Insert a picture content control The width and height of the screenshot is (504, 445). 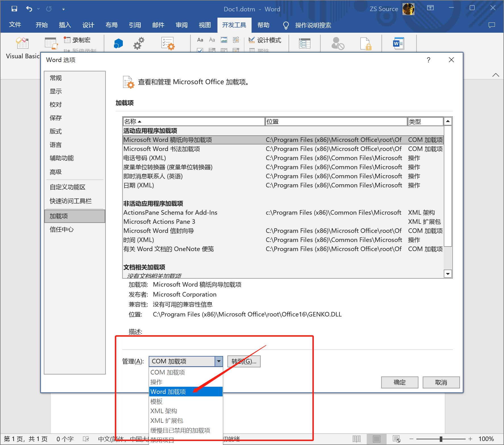pos(224,40)
